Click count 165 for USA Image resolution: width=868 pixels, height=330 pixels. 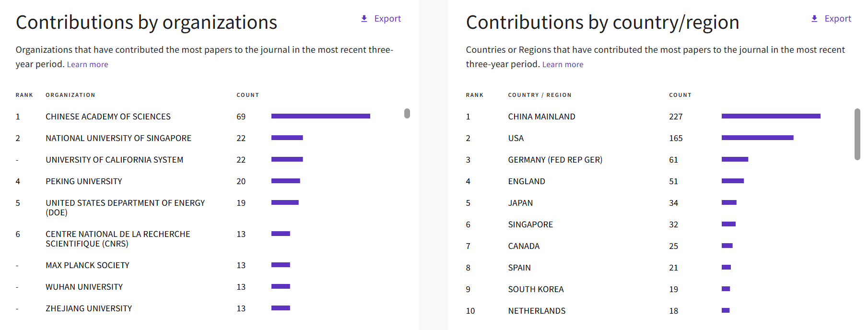676,138
